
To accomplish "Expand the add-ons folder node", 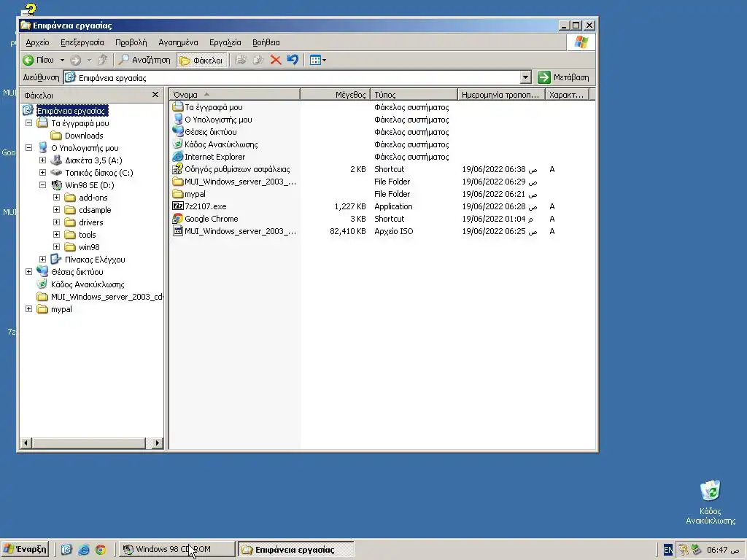I will (x=56, y=197).
